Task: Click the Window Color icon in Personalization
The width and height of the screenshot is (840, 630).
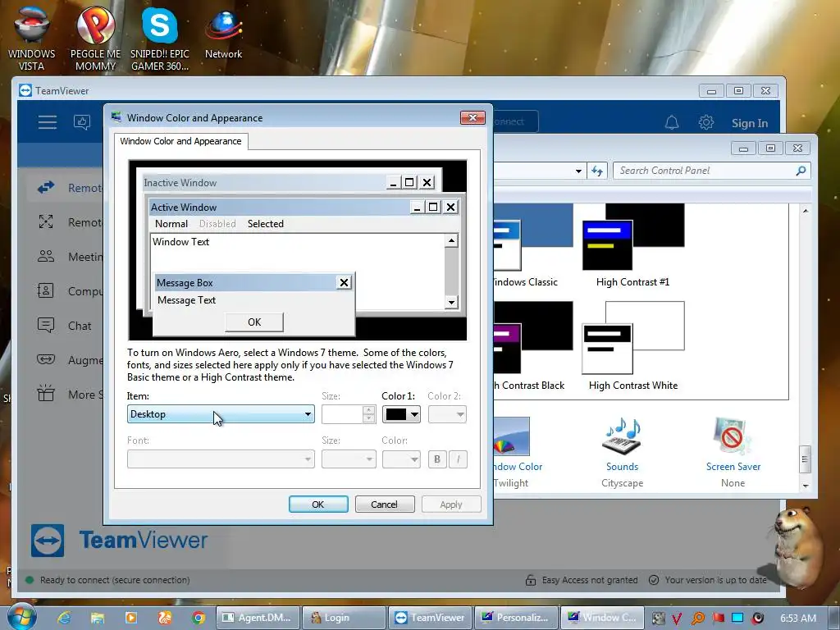Action: tap(511, 436)
